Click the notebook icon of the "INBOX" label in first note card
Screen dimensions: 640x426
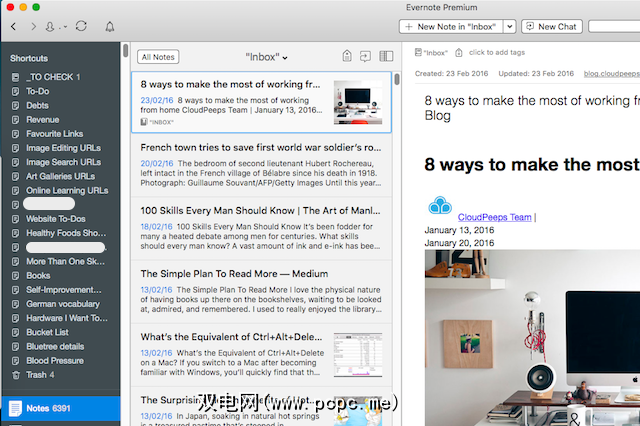pos(144,122)
